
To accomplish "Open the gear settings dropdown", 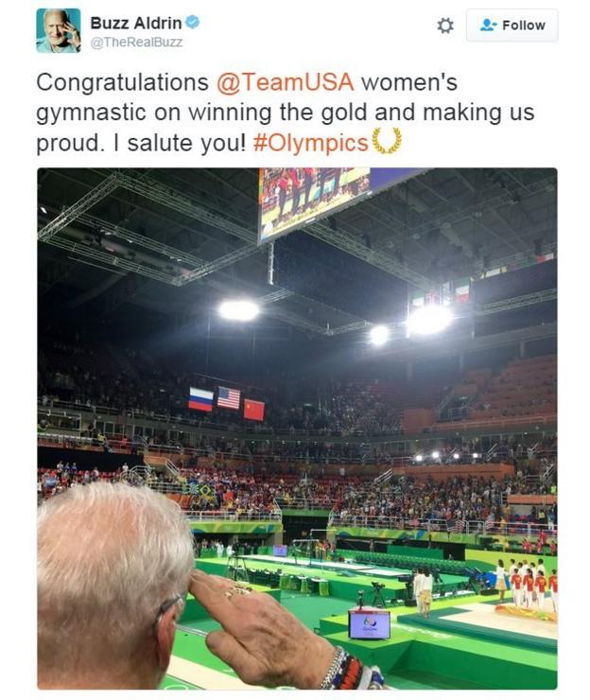I will (x=445, y=26).
